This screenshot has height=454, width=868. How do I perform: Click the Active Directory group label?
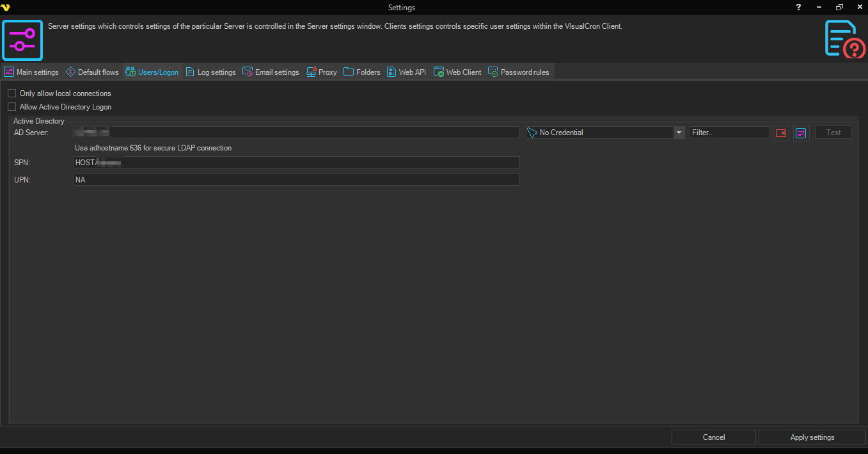(x=39, y=121)
